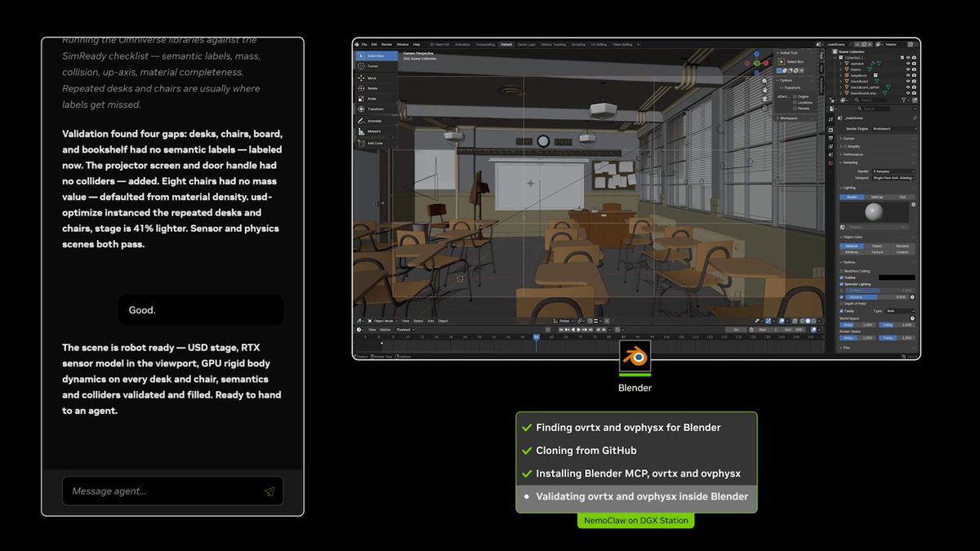Enable the Depth of Field checkbox
This screenshot has width=980, height=551.
tap(842, 304)
